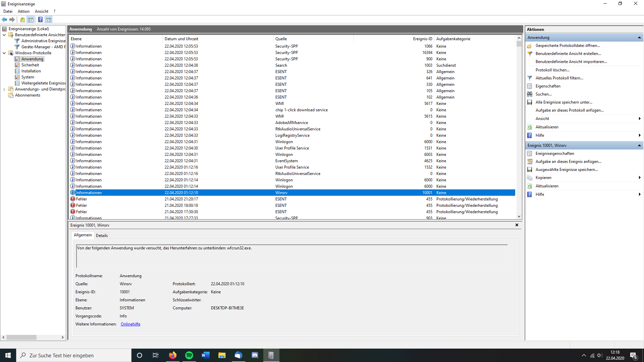Expand the Ansicht submenu in actions

click(x=639, y=119)
